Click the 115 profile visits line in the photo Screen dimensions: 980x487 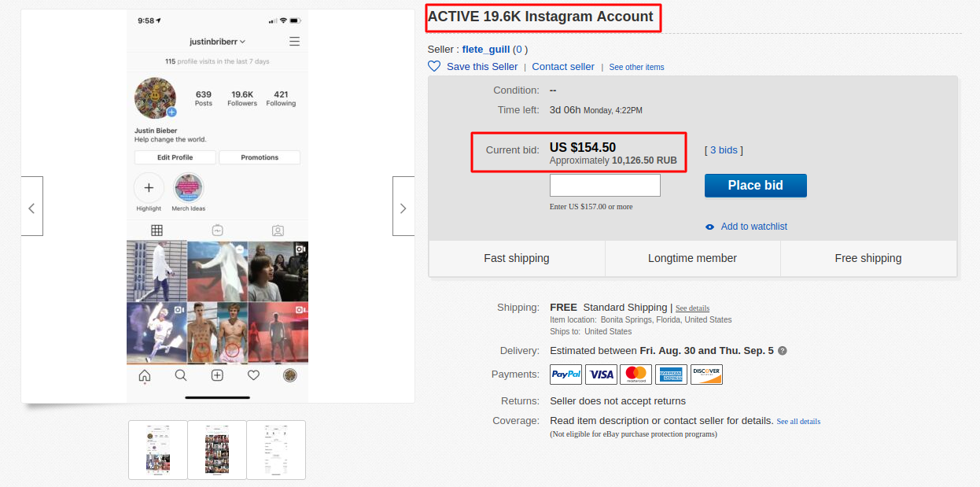[x=217, y=61]
